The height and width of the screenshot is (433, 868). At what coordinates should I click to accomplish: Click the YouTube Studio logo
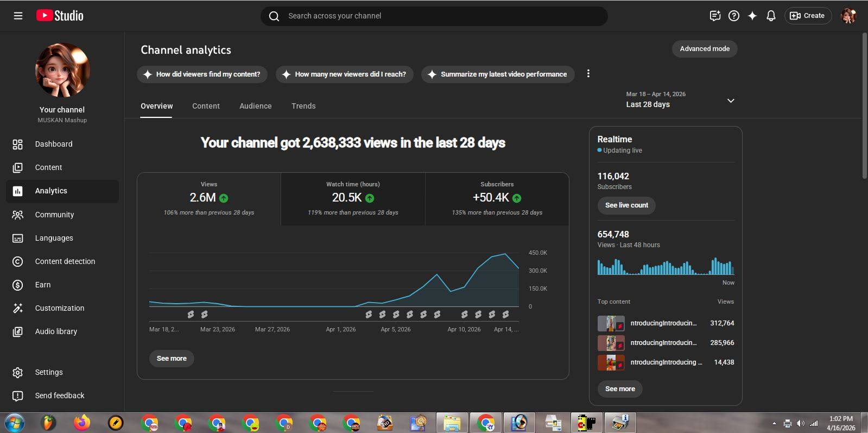pos(60,16)
